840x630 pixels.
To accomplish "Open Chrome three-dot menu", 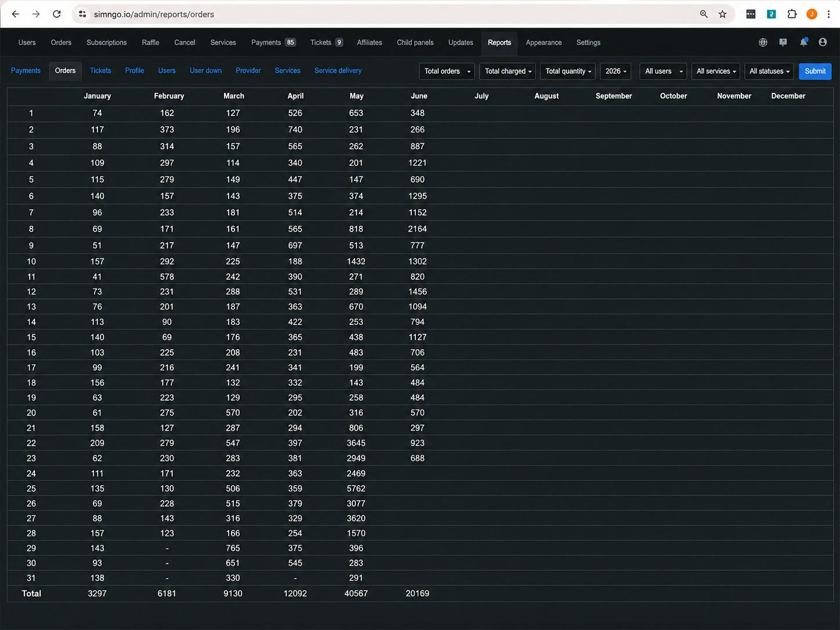I will click(828, 14).
